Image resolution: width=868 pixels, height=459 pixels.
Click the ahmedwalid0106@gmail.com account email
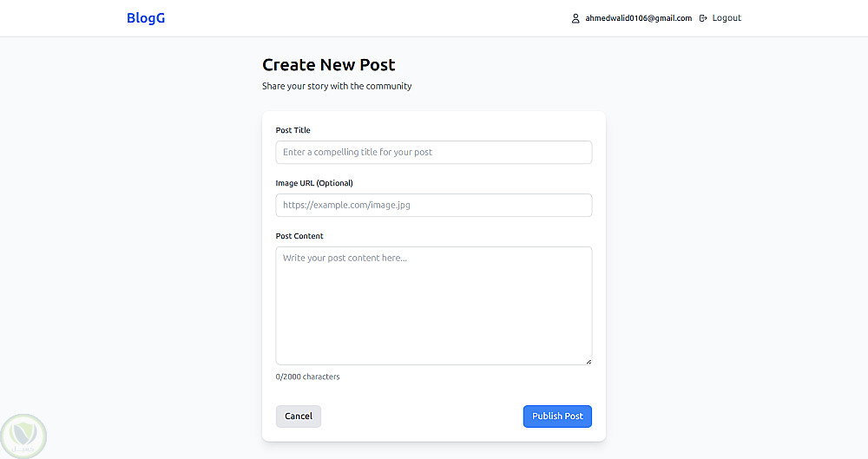(638, 18)
